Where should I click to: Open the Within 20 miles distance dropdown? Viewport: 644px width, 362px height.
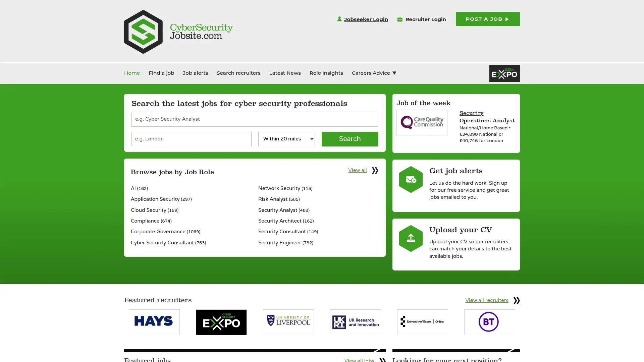point(286,139)
